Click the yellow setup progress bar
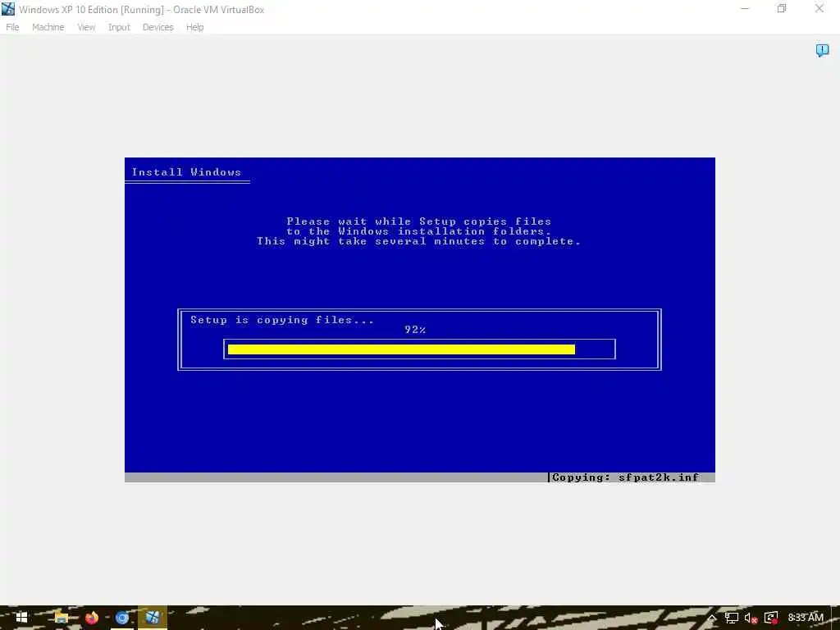840x630 pixels. click(401, 349)
